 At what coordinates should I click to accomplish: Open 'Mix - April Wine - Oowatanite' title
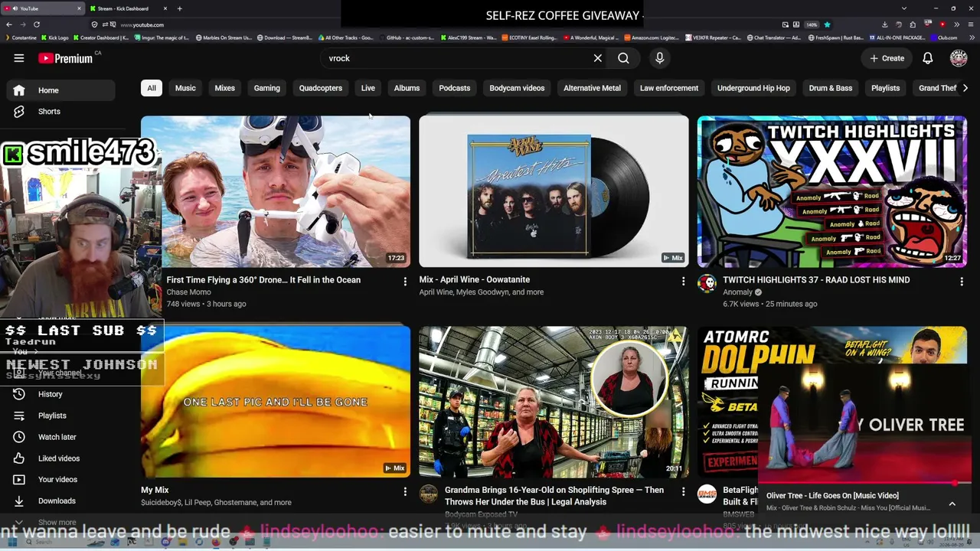[474, 280]
